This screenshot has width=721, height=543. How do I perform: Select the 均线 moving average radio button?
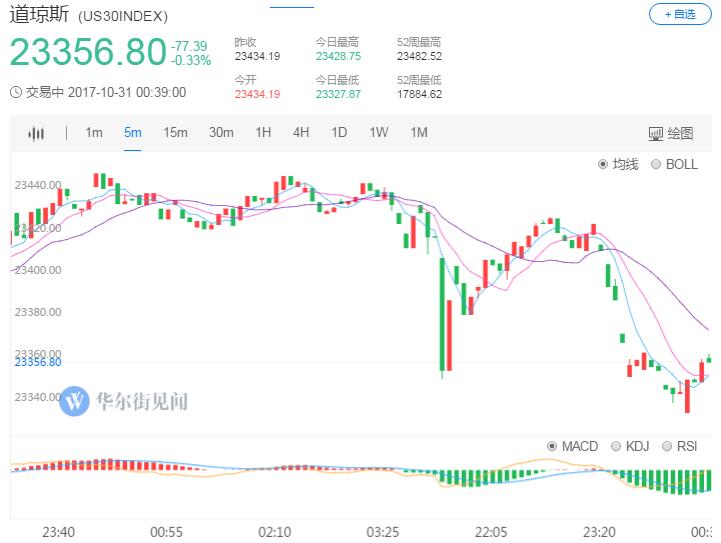point(603,164)
